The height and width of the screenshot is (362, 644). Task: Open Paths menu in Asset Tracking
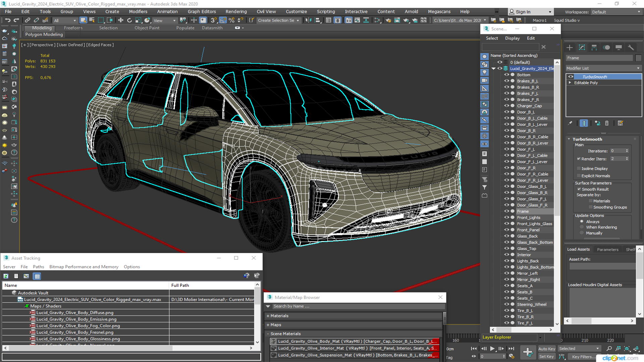coord(38,267)
